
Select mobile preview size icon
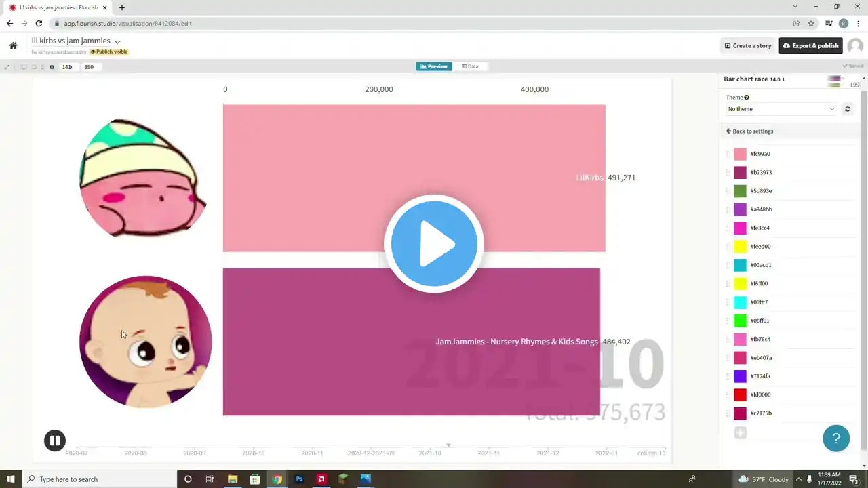point(42,67)
